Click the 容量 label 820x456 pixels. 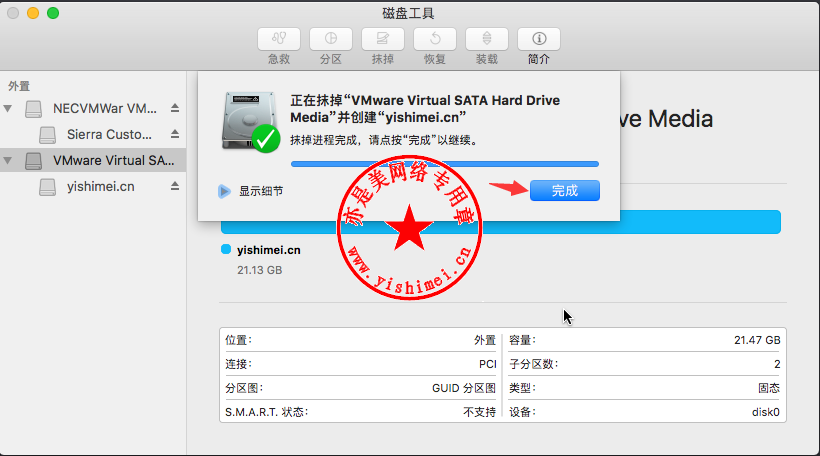pyautogui.click(x=522, y=340)
